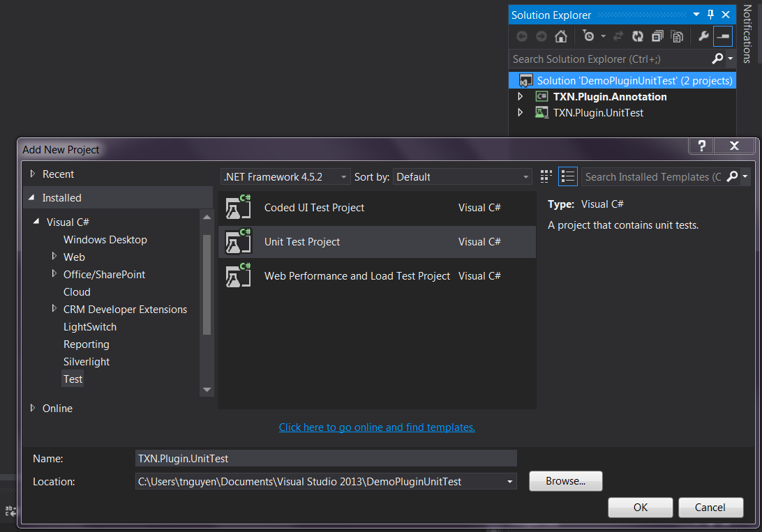Image resolution: width=762 pixels, height=532 pixels.
Task: Open Solution Explorer search options dropdown
Action: pyautogui.click(x=730, y=59)
